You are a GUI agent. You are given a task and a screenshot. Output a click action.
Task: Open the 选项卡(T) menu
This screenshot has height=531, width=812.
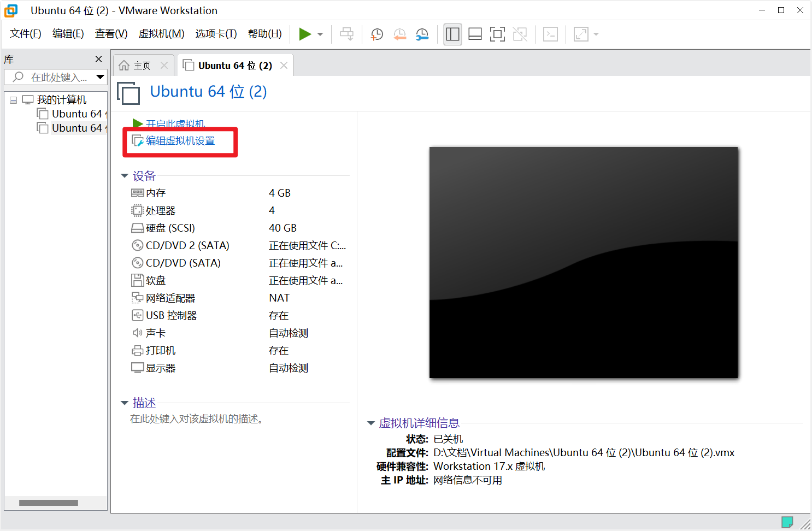tap(216, 34)
